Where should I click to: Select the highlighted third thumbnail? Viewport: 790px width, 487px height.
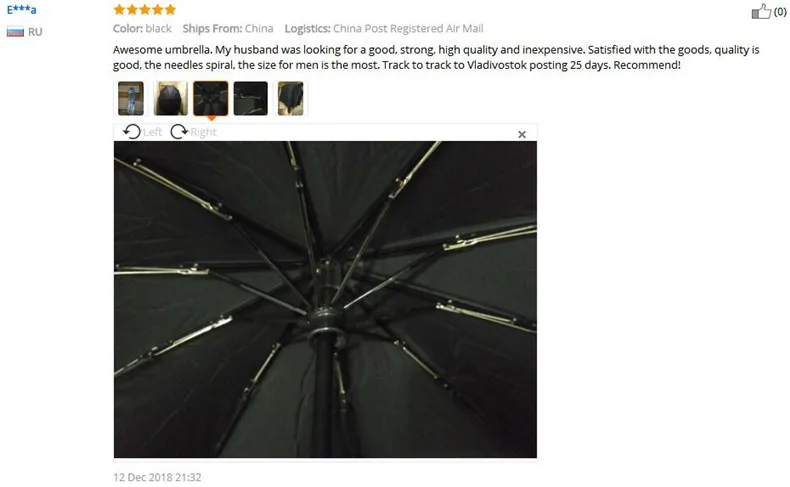click(211, 98)
